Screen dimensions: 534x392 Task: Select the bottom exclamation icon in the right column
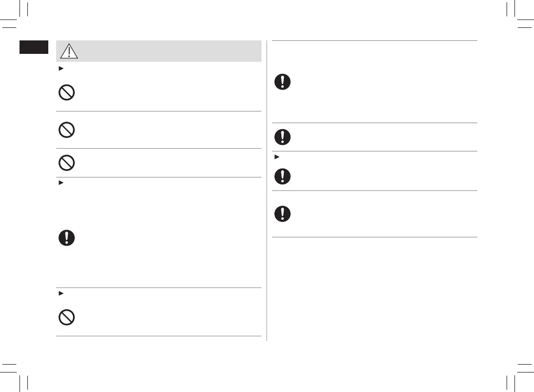(x=282, y=214)
